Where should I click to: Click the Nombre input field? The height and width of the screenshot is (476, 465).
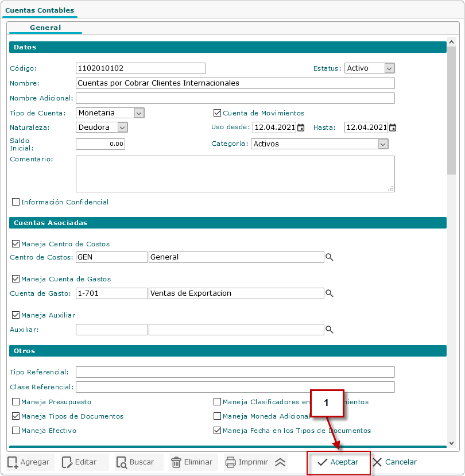click(235, 83)
